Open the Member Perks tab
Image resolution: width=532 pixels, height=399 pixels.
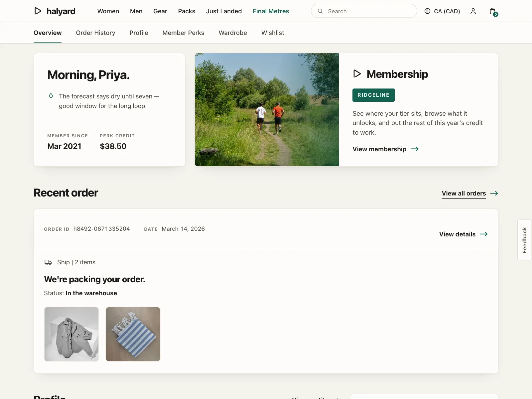point(183,33)
